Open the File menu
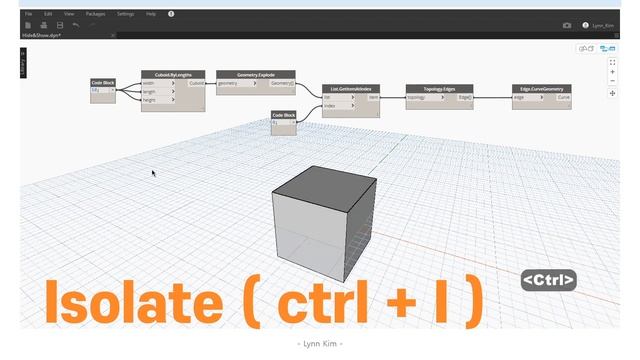 coord(29,14)
